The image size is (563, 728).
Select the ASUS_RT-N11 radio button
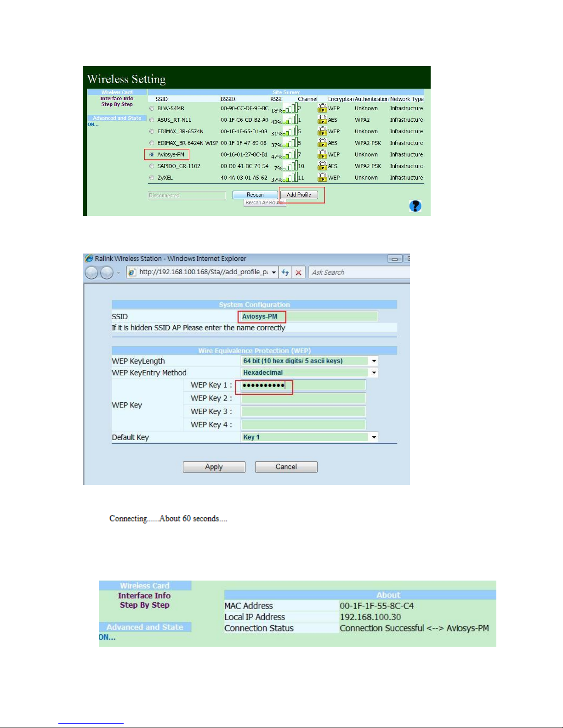click(x=152, y=120)
